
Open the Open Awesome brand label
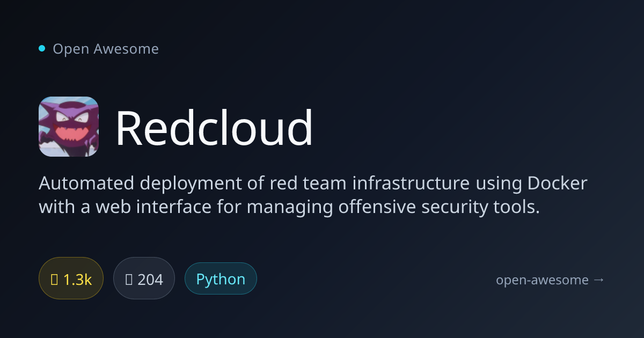(x=106, y=49)
